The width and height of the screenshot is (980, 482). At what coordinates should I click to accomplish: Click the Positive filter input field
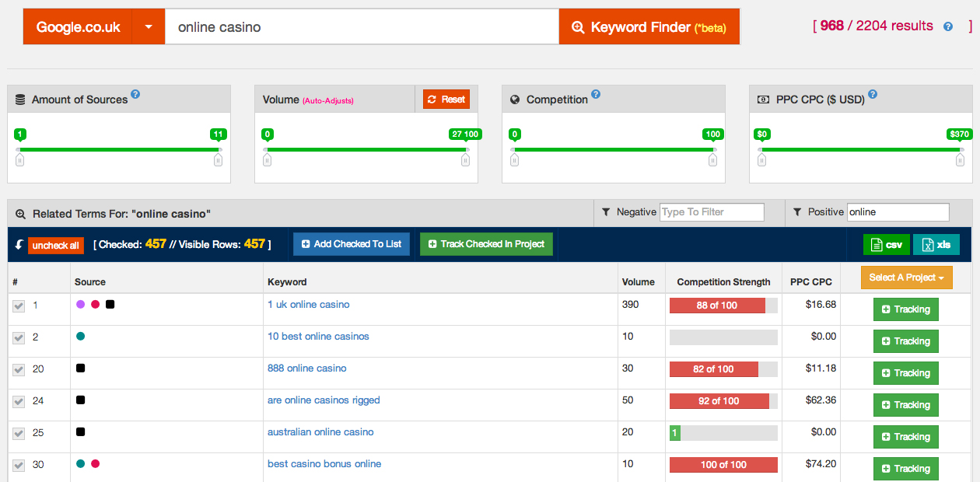[898, 212]
